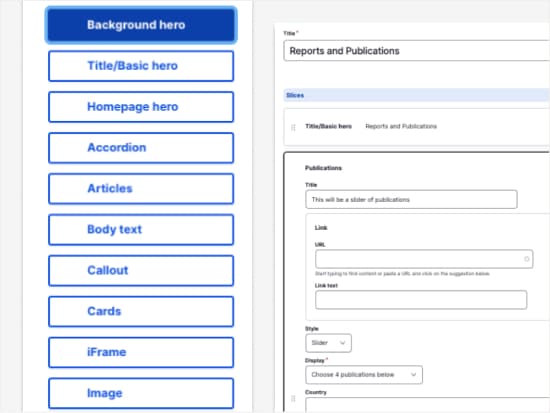
Task: Select the Background hero button
Action: tap(141, 25)
